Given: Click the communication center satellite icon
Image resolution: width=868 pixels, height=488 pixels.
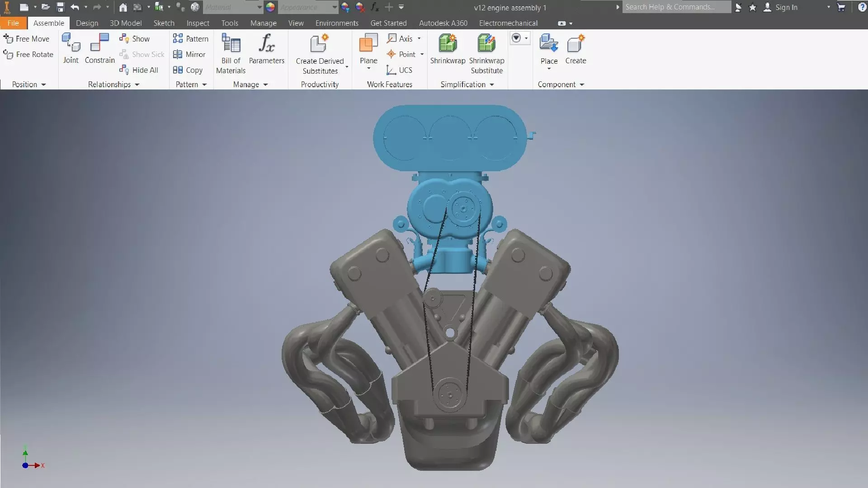Looking at the screenshot, I should click(x=738, y=7).
